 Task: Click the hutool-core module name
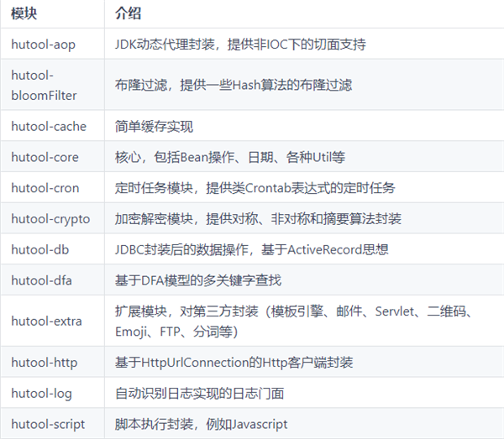pos(45,157)
